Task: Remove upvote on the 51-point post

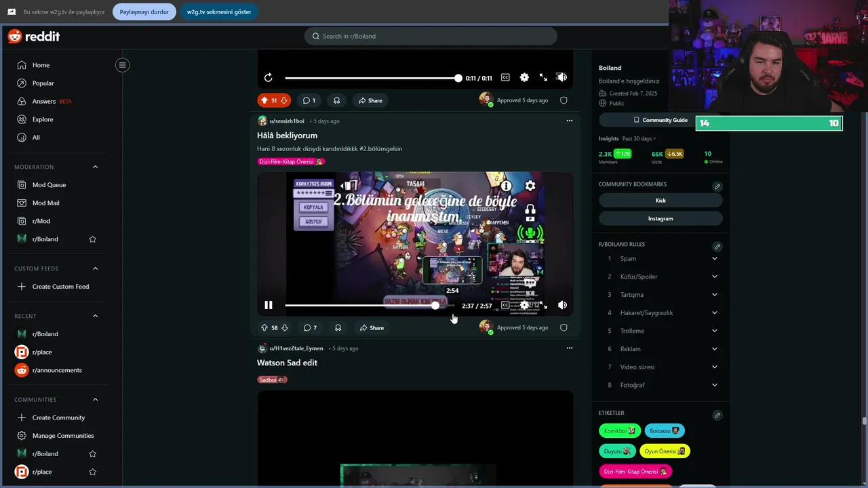Action: (264, 100)
